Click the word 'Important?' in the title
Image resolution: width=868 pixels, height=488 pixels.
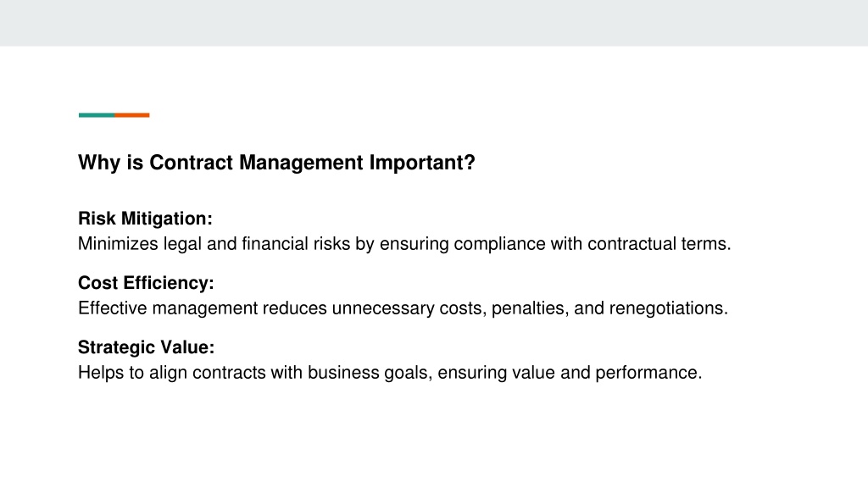pyautogui.click(x=422, y=163)
